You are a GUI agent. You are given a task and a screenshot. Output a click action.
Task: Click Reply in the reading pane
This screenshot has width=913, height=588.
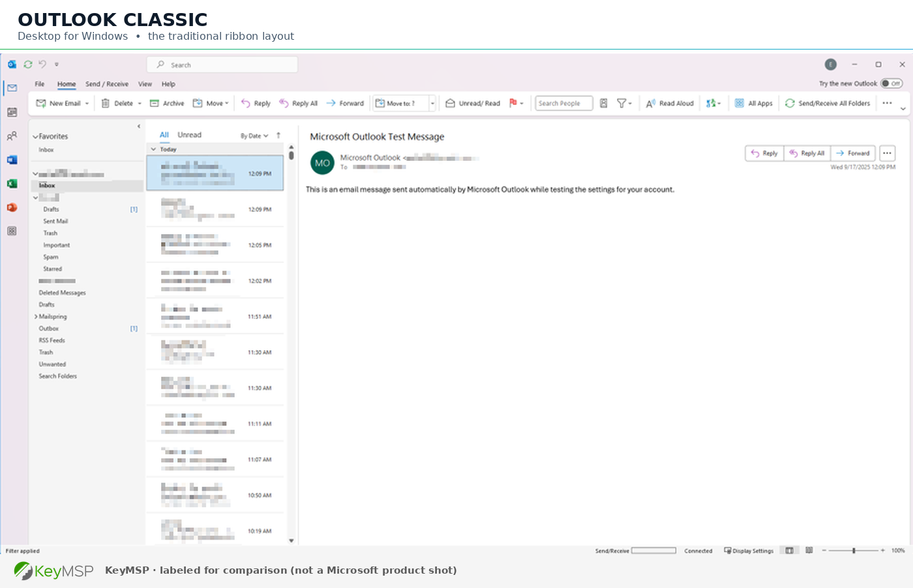[x=764, y=153]
